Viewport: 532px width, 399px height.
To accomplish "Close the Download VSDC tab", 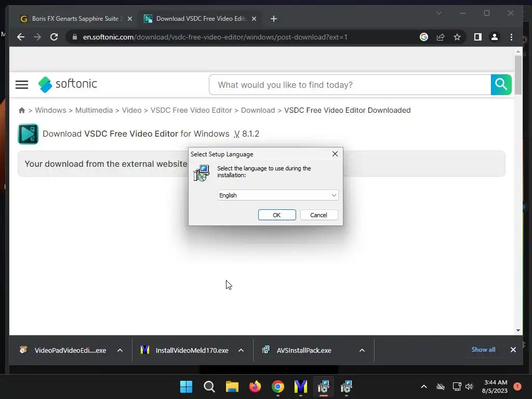I will (x=254, y=19).
